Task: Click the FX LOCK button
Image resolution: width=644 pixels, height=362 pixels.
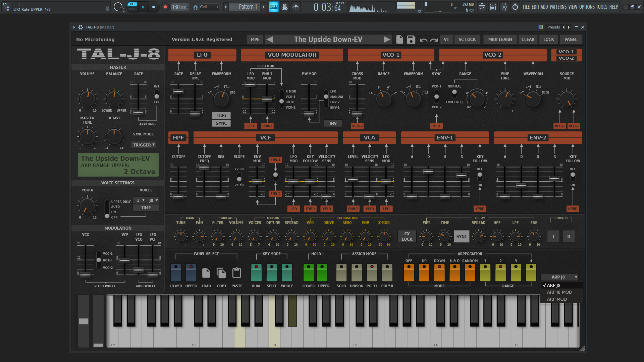Action: coord(407,237)
